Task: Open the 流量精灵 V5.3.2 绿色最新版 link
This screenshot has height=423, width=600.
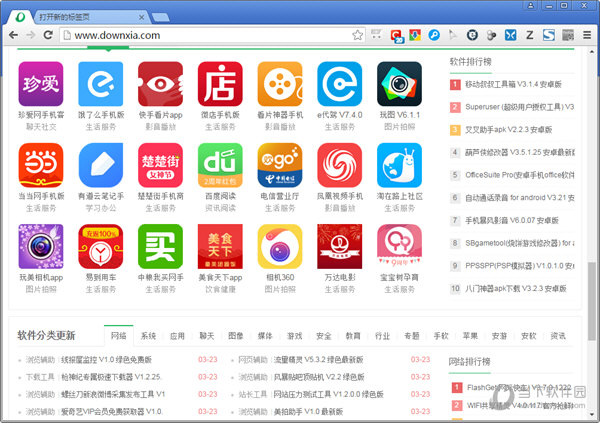Action: (x=318, y=359)
